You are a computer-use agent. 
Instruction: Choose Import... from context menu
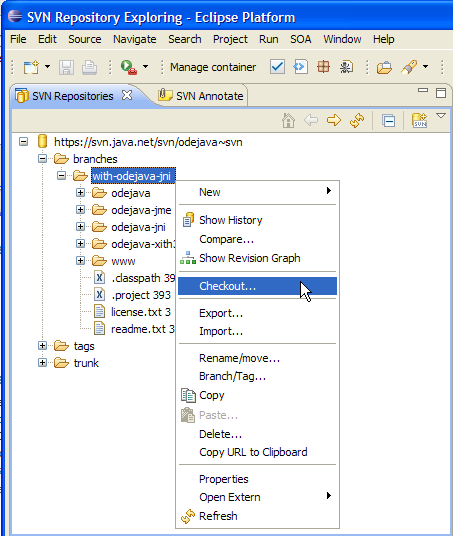coord(257,331)
